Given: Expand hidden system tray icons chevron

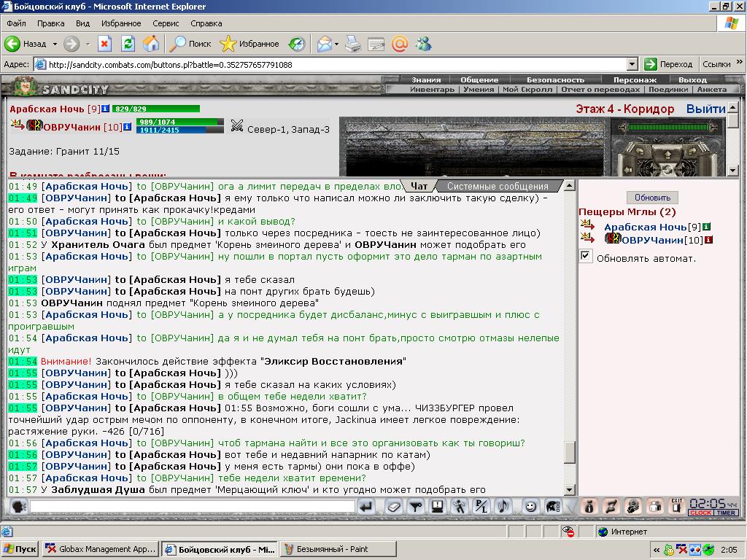Looking at the screenshot, I should click(657, 550).
